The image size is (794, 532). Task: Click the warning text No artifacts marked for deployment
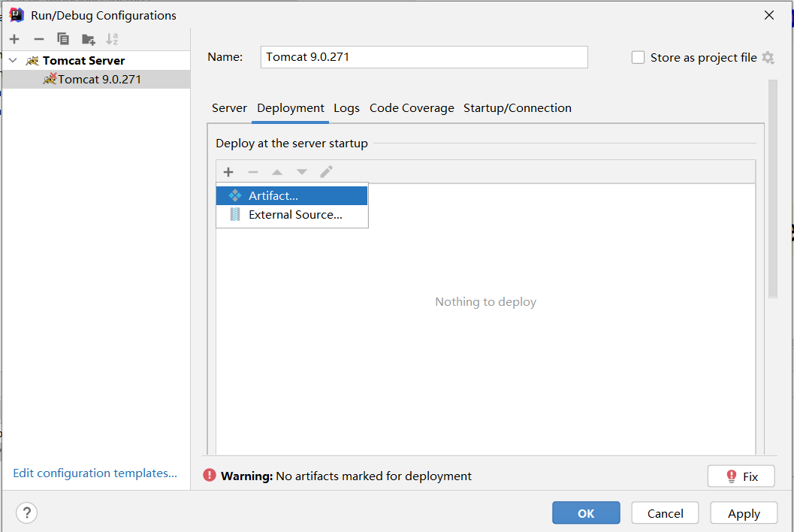(x=373, y=476)
